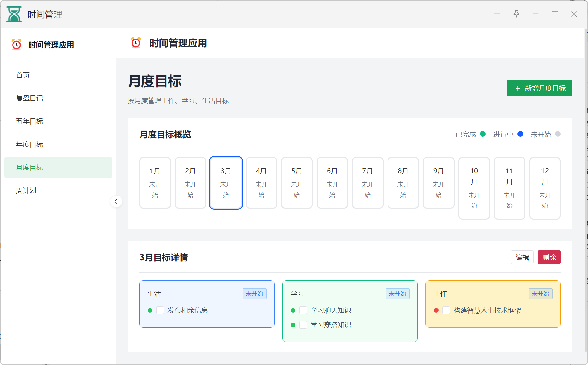Viewport: 588px width, 365px height.
Task: Click the alarm clock icon in page header
Action: (136, 43)
